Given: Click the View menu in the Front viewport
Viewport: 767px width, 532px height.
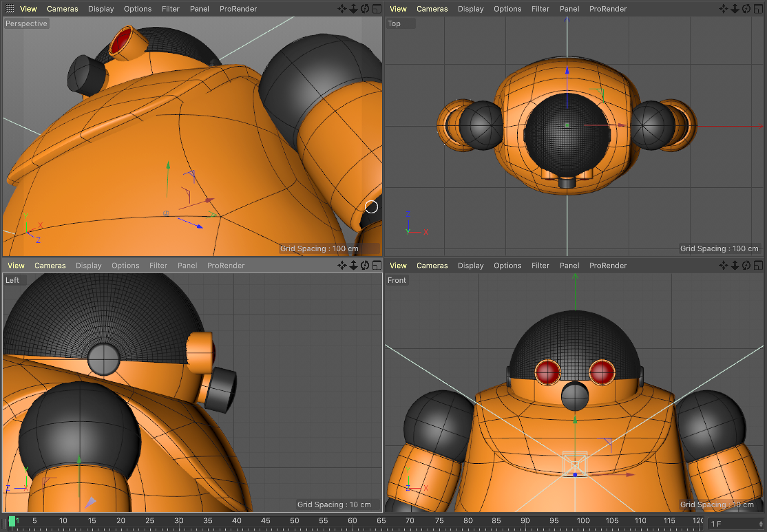Looking at the screenshot, I should (x=398, y=266).
